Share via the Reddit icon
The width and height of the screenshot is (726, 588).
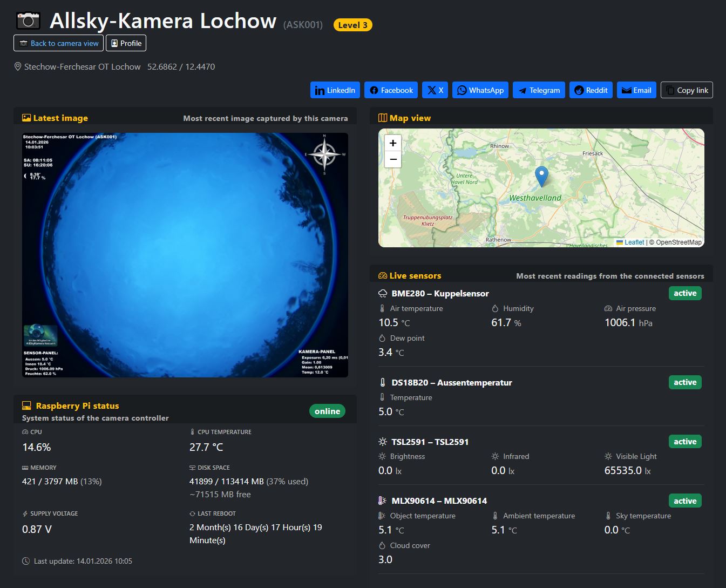pos(579,90)
